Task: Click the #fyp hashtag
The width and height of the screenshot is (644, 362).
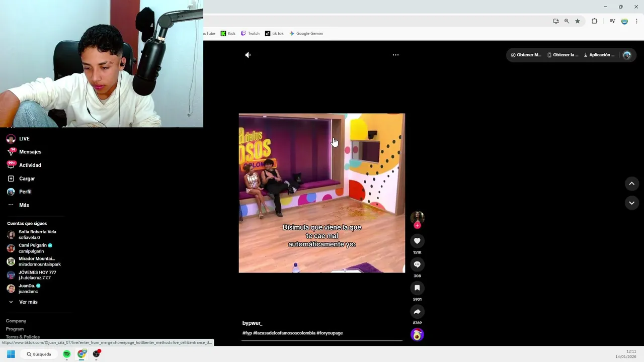Action: [247, 333]
